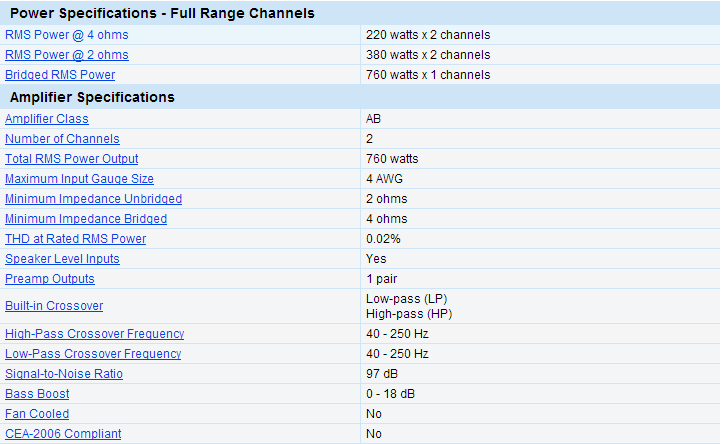Open the Preamp Outputs link
Image resolution: width=722 pixels, height=444 pixels.
click(50, 279)
